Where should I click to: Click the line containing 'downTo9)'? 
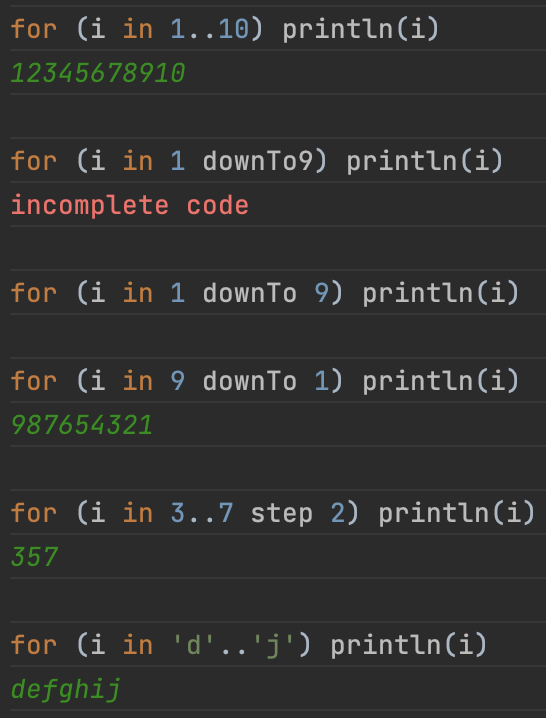coord(257,161)
